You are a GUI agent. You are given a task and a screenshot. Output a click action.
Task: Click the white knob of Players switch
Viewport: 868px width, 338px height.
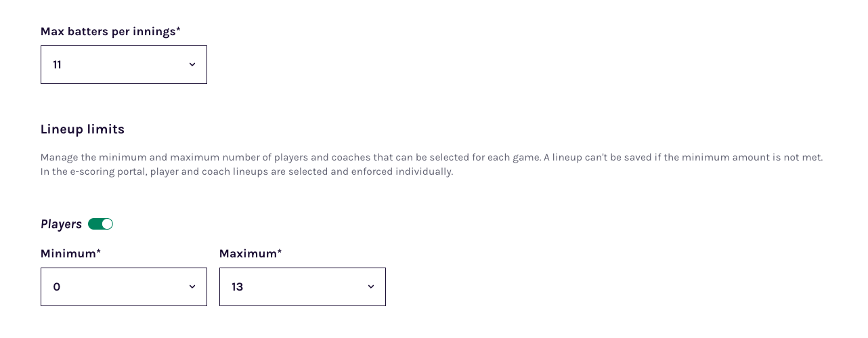coord(107,224)
